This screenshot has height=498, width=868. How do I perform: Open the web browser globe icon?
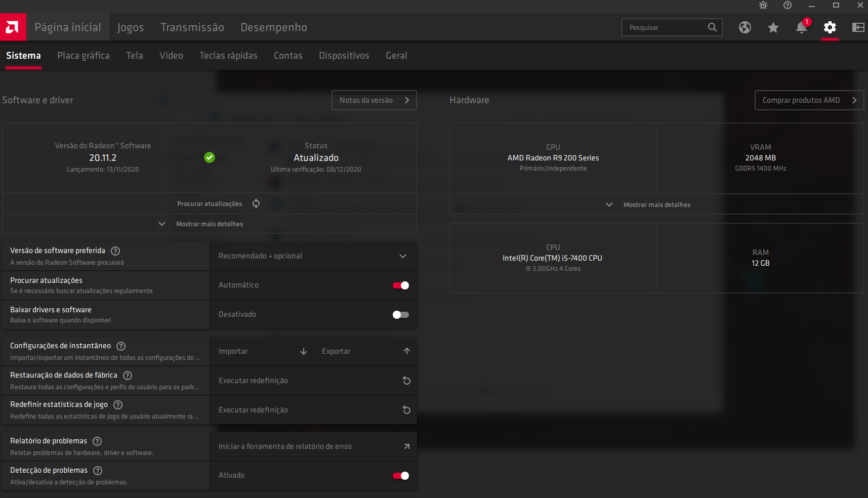745,27
